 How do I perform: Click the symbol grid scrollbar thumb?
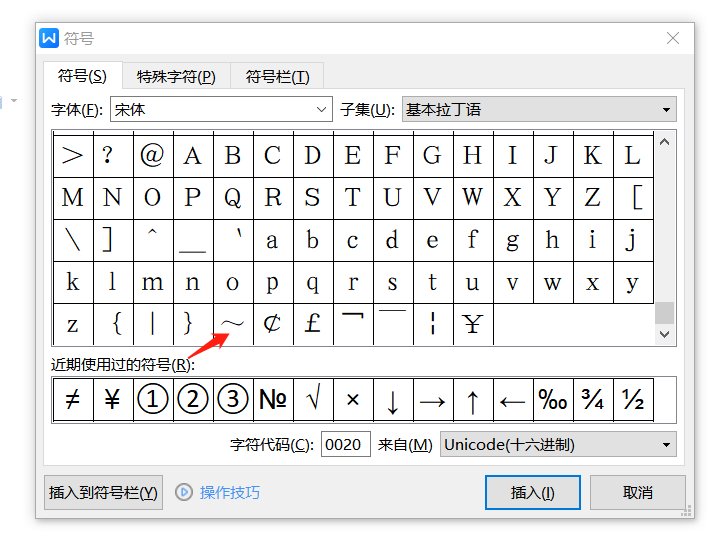[664, 313]
